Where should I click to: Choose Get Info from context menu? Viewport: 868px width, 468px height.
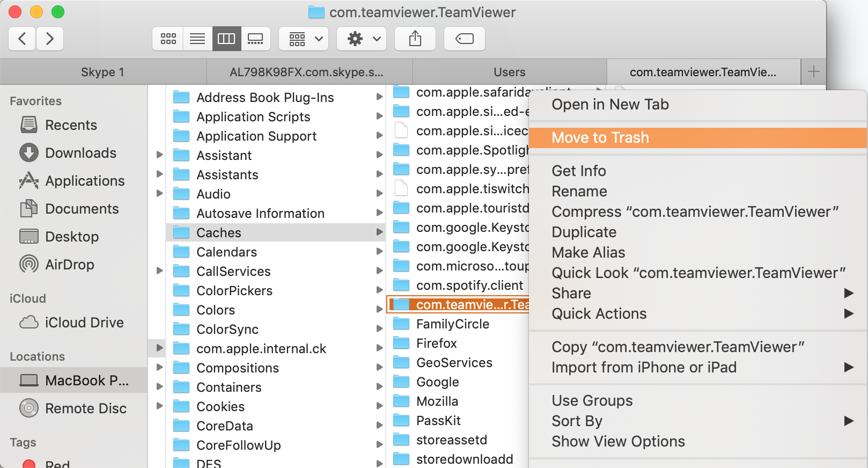698,171
